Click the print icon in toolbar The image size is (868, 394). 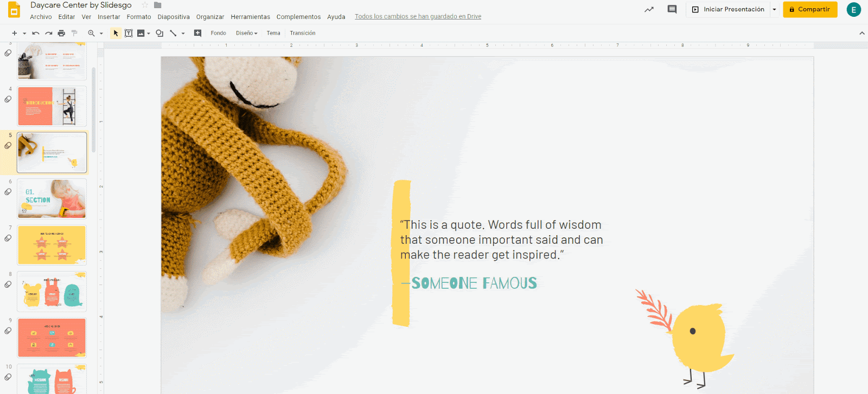pos(61,33)
